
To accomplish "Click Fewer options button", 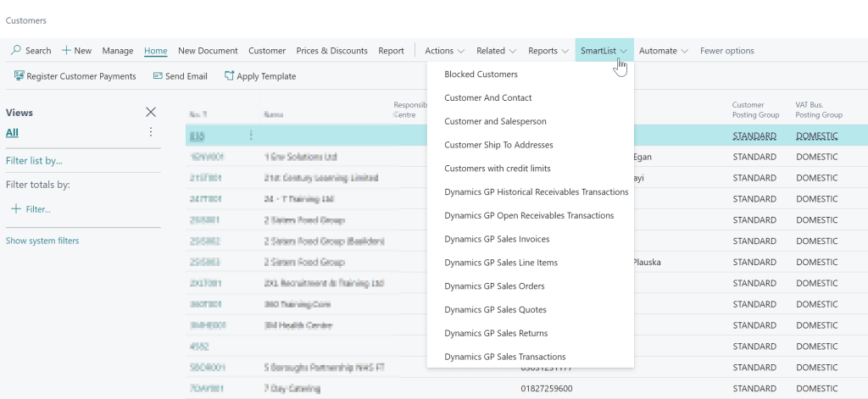I will point(726,51).
